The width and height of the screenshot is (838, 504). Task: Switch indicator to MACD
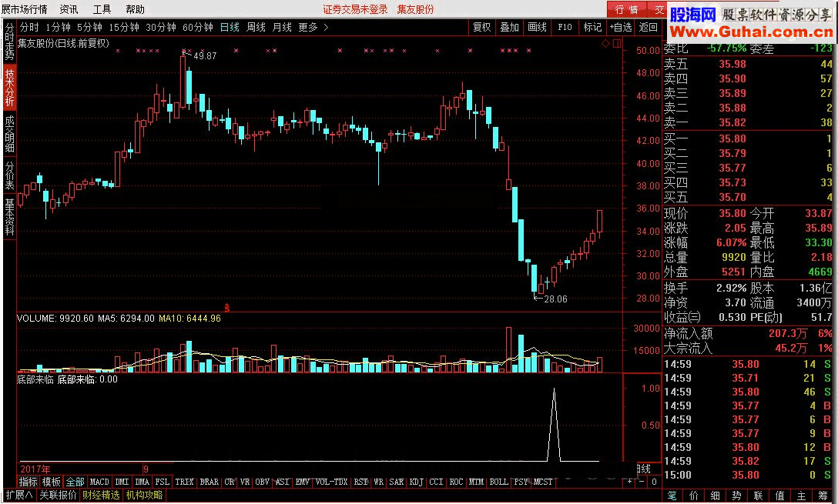(x=99, y=482)
